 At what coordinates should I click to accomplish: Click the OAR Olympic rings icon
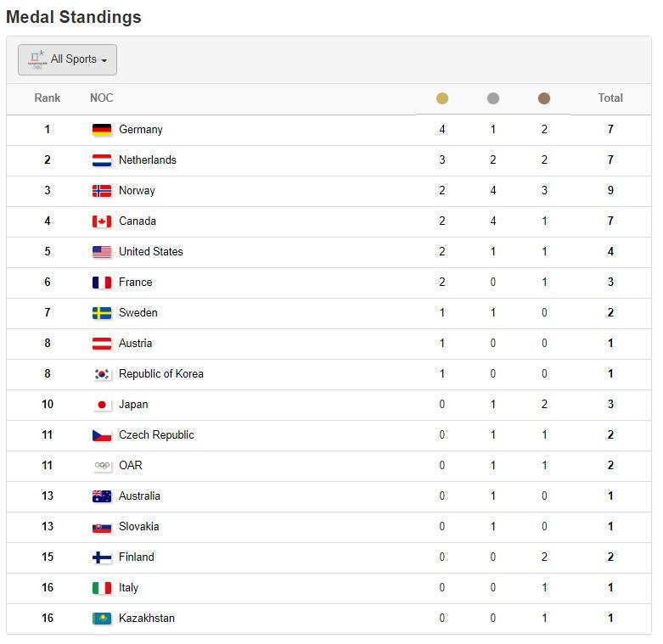[x=102, y=466]
